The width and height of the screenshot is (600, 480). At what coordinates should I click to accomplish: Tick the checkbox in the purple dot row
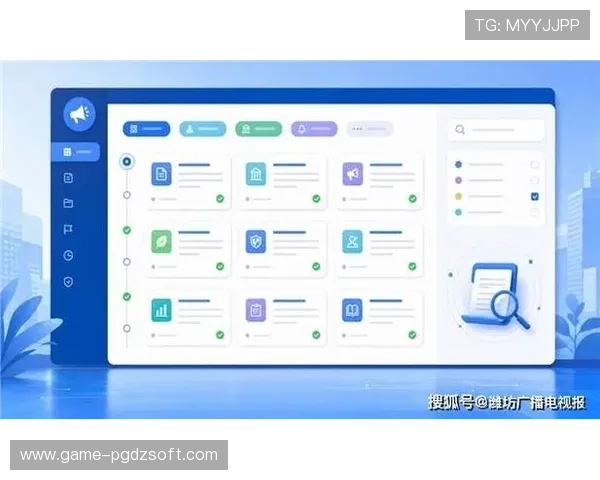pos(535,180)
